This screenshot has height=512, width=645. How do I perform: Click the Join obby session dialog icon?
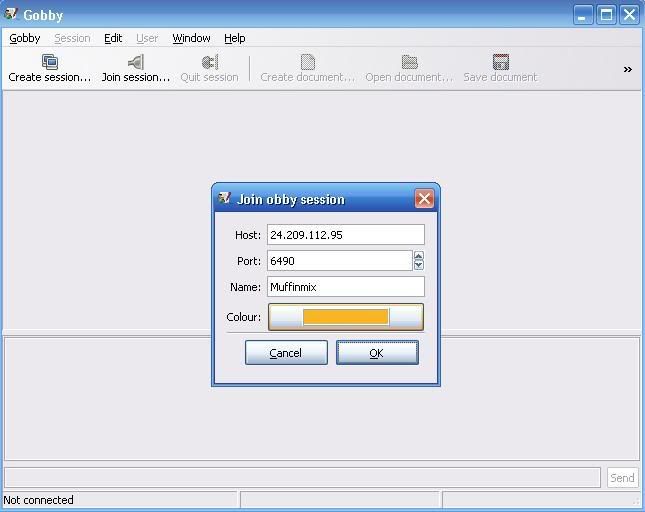[224, 198]
